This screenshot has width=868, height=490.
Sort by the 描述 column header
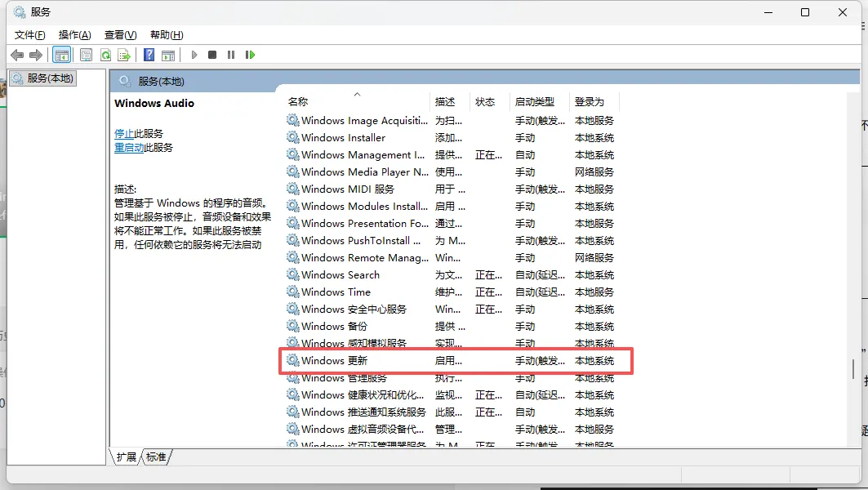click(449, 102)
